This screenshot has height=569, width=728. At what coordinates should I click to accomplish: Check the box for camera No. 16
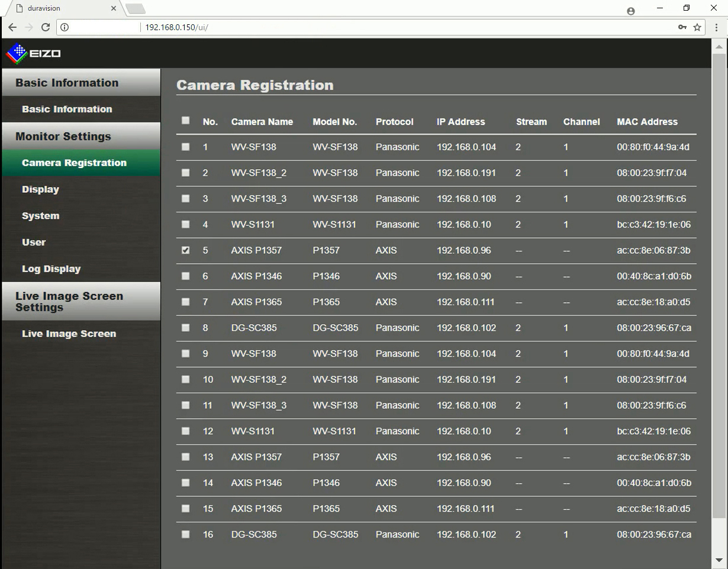coord(186,534)
